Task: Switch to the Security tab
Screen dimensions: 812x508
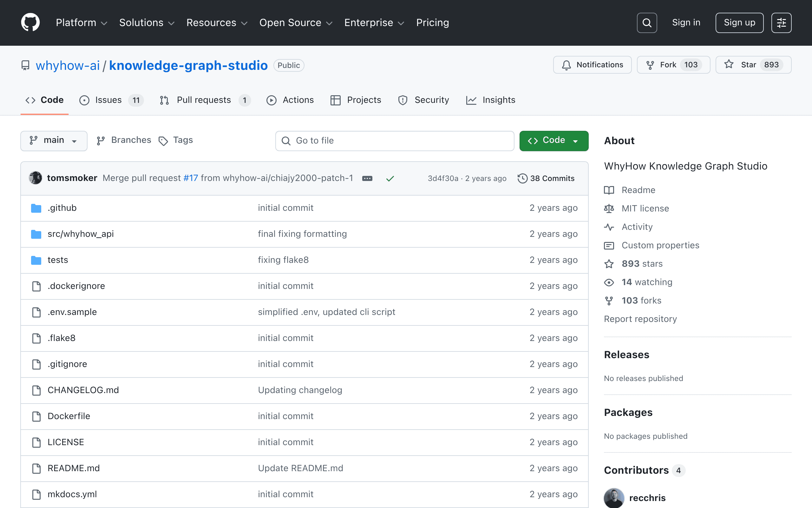Action: (x=423, y=100)
